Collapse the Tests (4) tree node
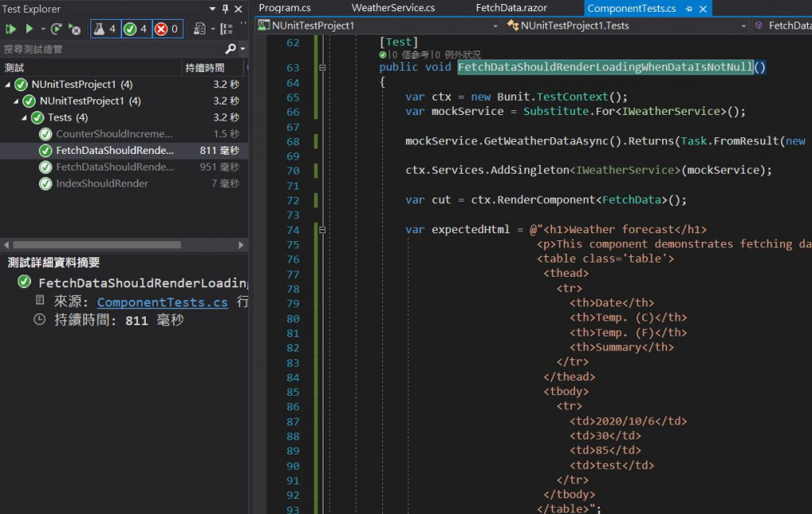Image resolution: width=812 pixels, height=514 pixels. tap(25, 117)
